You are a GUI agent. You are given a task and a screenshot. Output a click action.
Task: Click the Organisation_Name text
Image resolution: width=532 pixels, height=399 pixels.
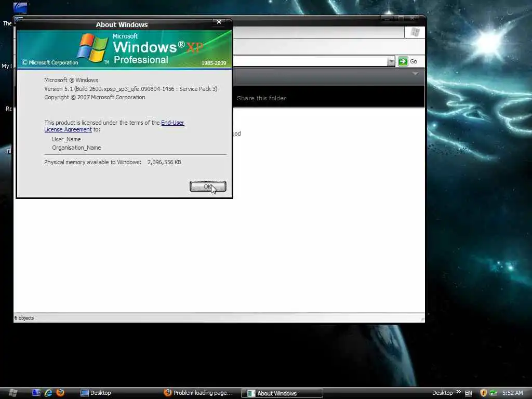[x=76, y=148]
